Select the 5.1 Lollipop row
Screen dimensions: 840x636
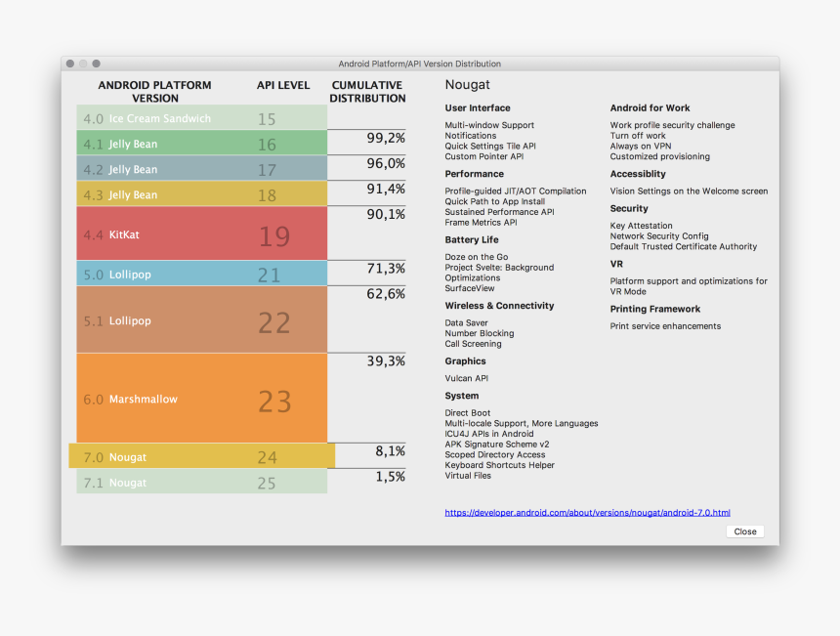coord(202,319)
